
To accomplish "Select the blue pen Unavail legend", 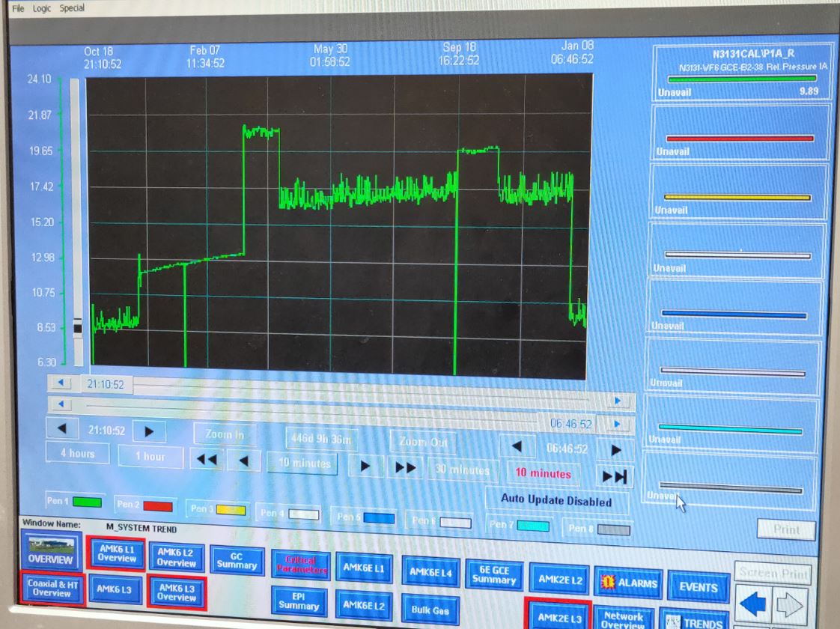I will point(734,308).
